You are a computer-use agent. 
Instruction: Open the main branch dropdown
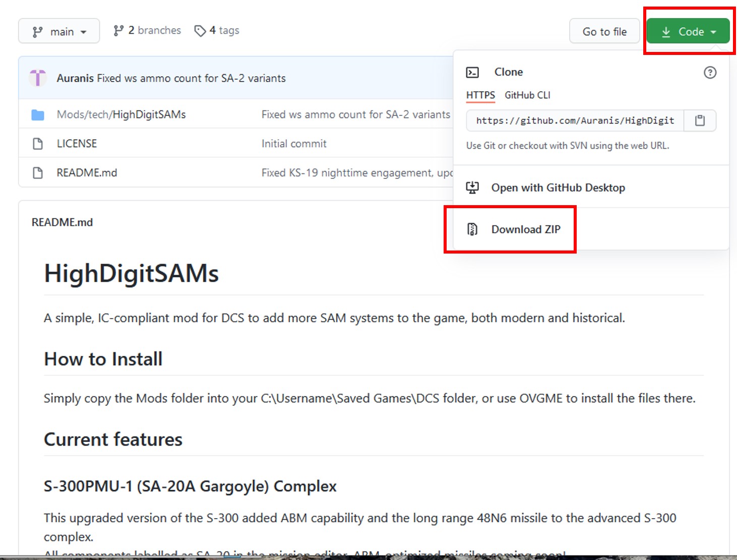click(x=59, y=31)
